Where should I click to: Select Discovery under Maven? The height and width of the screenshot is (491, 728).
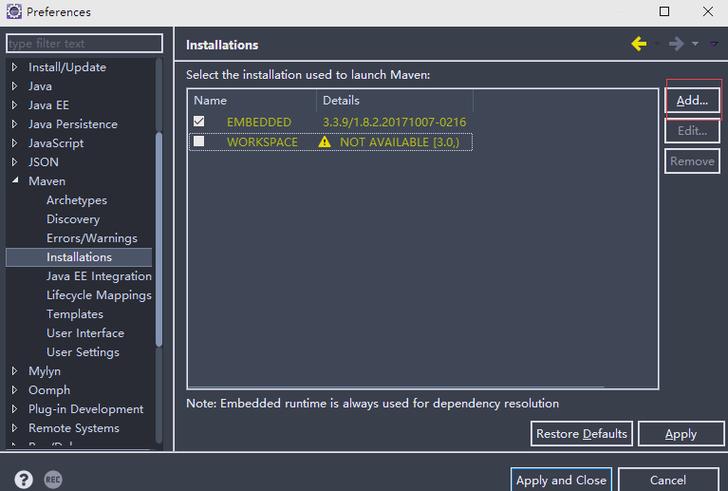pyautogui.click(x=73, y=219)
